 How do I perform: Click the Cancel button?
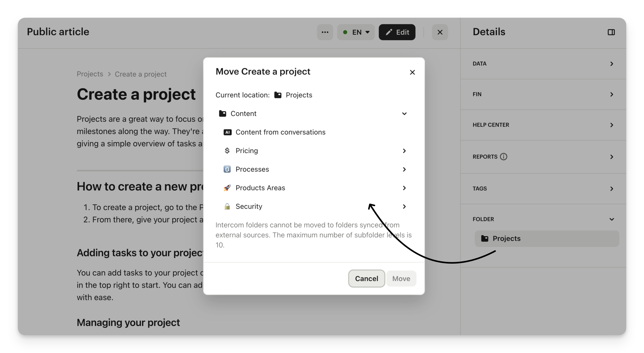click(366, 278)
